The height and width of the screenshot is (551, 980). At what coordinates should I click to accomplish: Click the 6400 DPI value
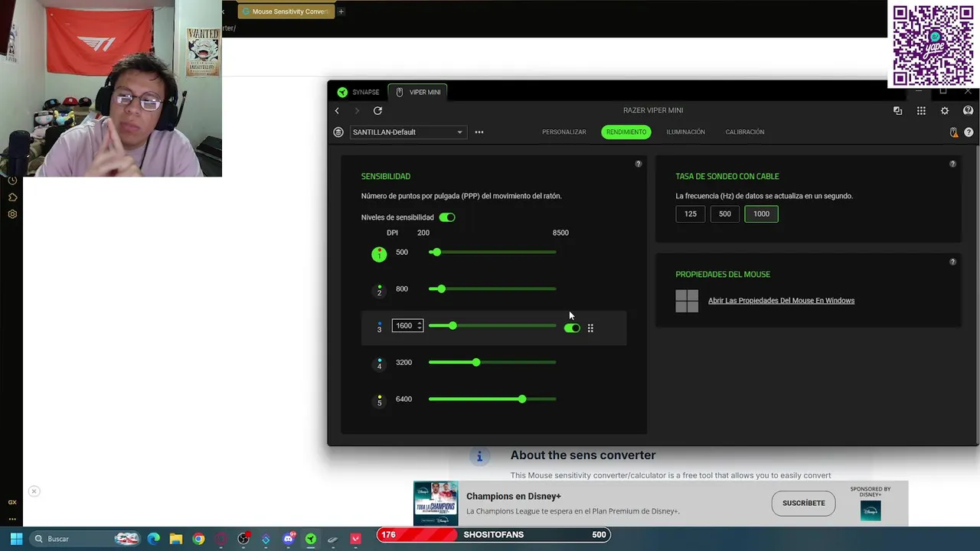tap(403, 399)
